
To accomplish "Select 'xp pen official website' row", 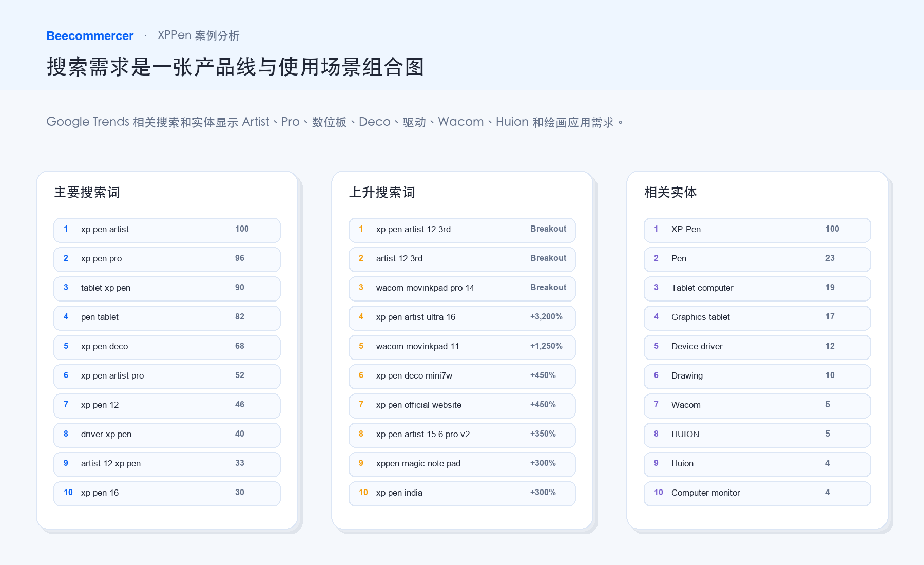I will (462, 406).
